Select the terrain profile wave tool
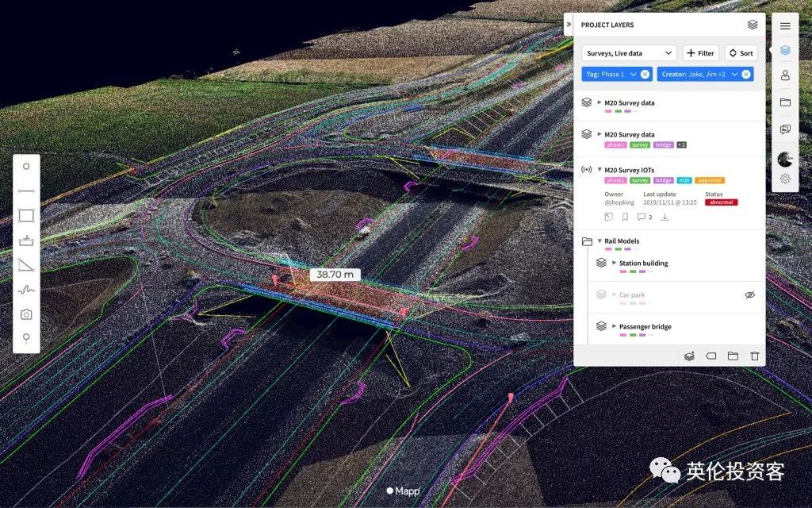The image size is (812, 508). click(x=26, y=290)
